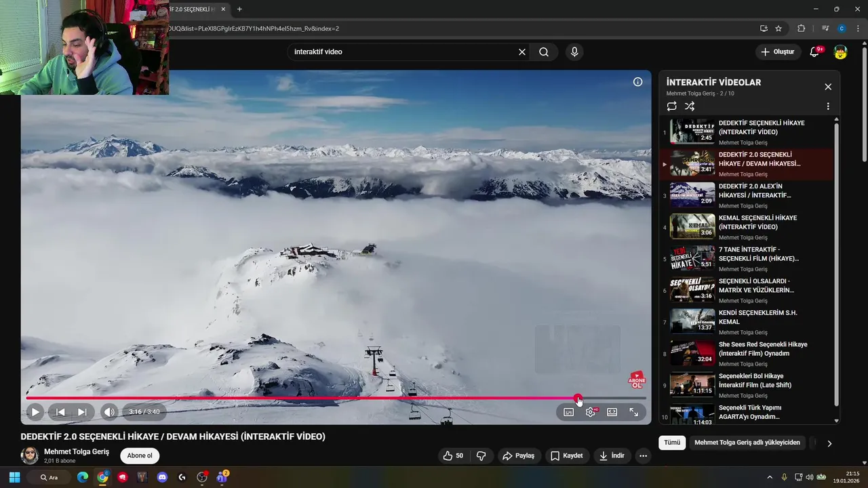Open She Sees Red Seçenekli Hikaye video

[x=746, y=354]
